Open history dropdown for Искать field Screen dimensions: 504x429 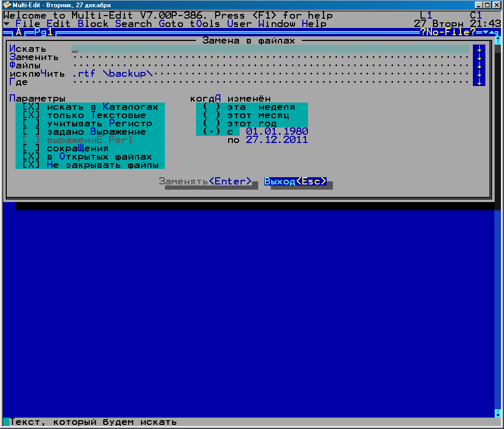coord(479,49)
